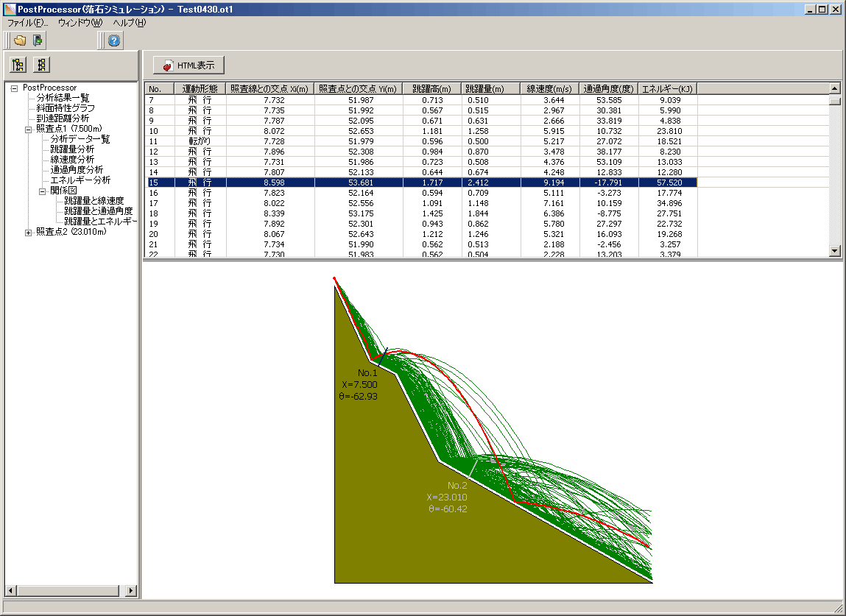846x616 pixels.
Task: Click the collapse-all tree icon
Action: coord(41,66)
